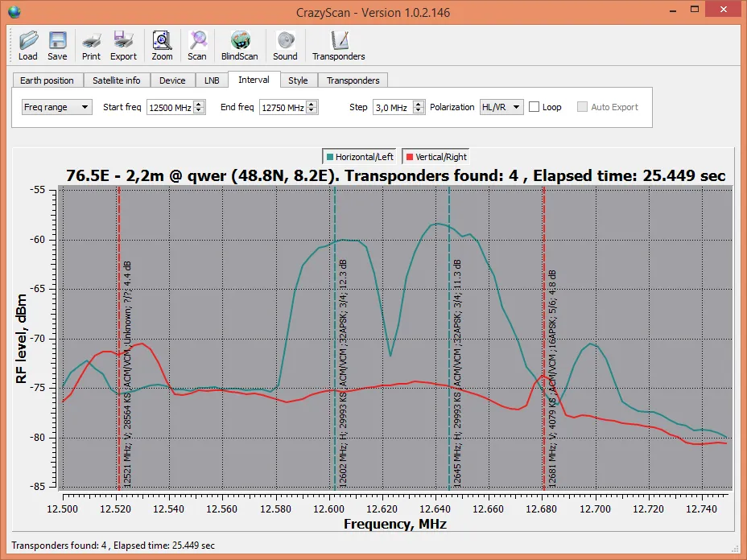Expand the Polarization HL/VR dropdown
This screenshot has width=747, height=560.
(501, 107)
